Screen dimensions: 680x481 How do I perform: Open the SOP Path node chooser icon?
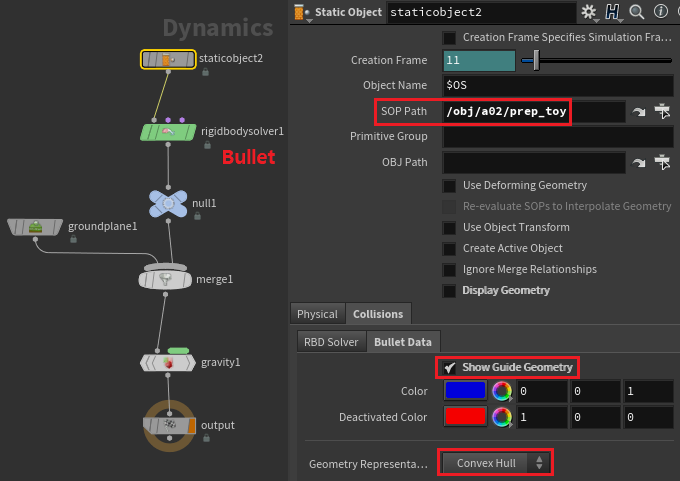(662, 111)
